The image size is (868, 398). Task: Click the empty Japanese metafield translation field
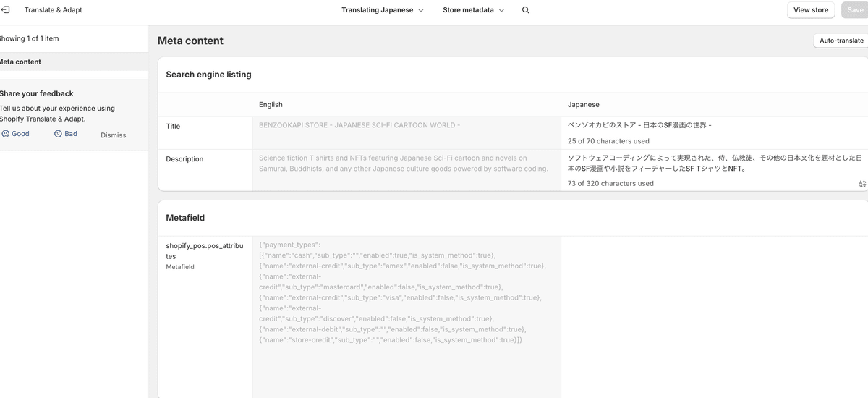[x=714, y=317]
